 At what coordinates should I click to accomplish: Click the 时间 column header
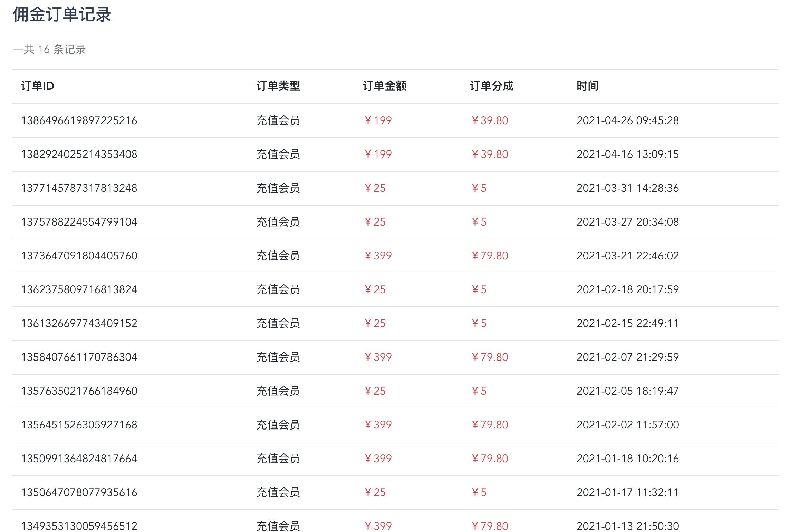tap(587, 86)
